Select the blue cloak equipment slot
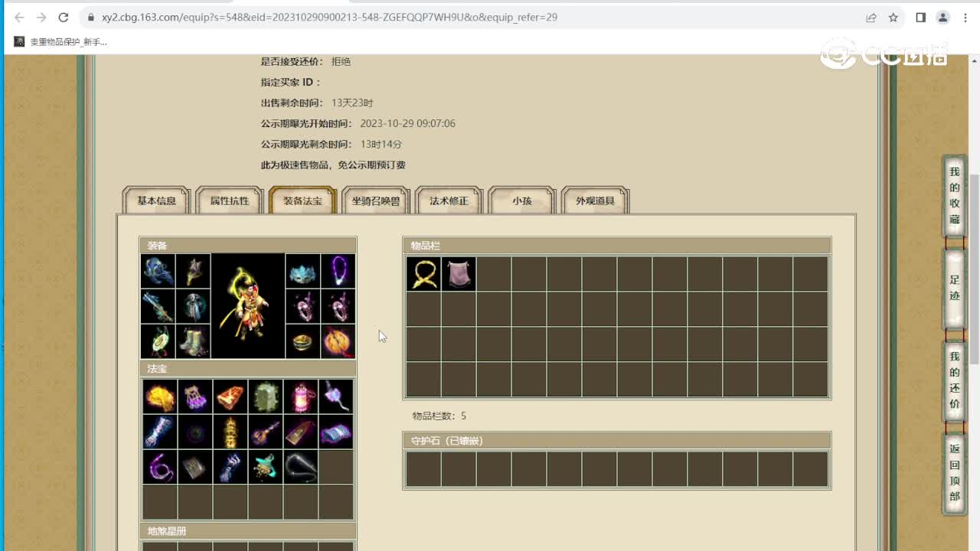 158,271
